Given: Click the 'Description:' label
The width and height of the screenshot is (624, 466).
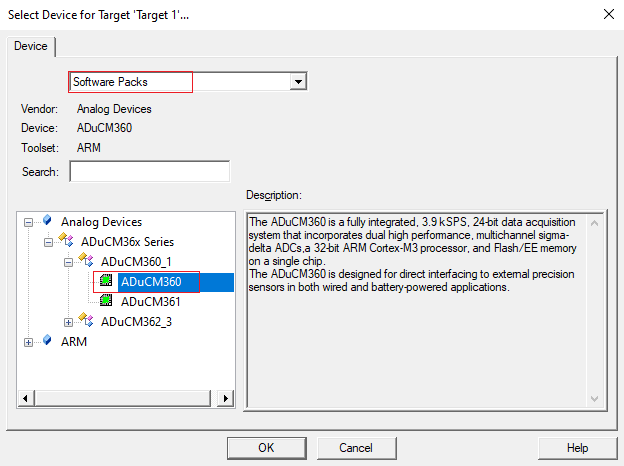Looking at the screenshot, I should coord(274,195).
